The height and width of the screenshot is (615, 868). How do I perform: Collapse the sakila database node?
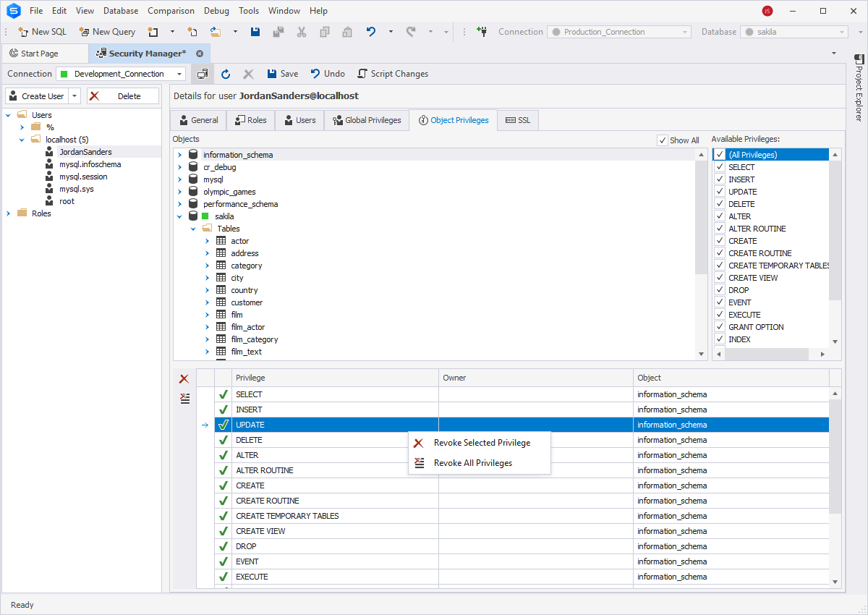coord(179,216)
